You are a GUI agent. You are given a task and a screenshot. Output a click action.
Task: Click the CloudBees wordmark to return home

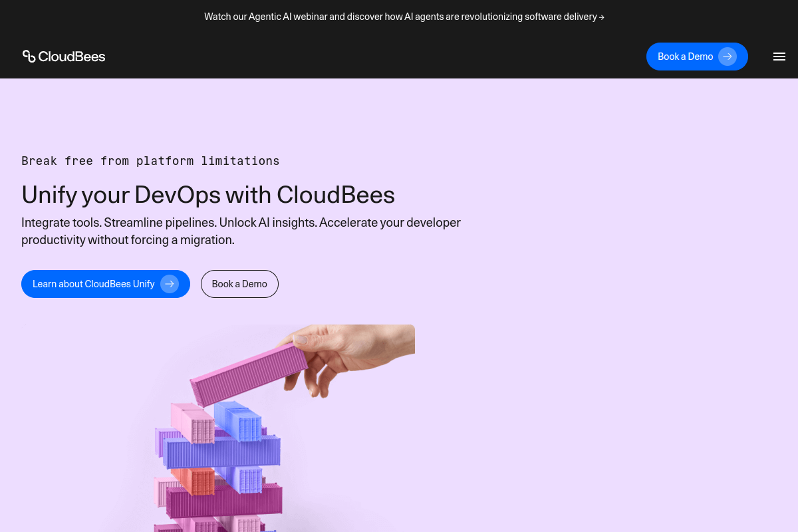[x=71, y=57]
